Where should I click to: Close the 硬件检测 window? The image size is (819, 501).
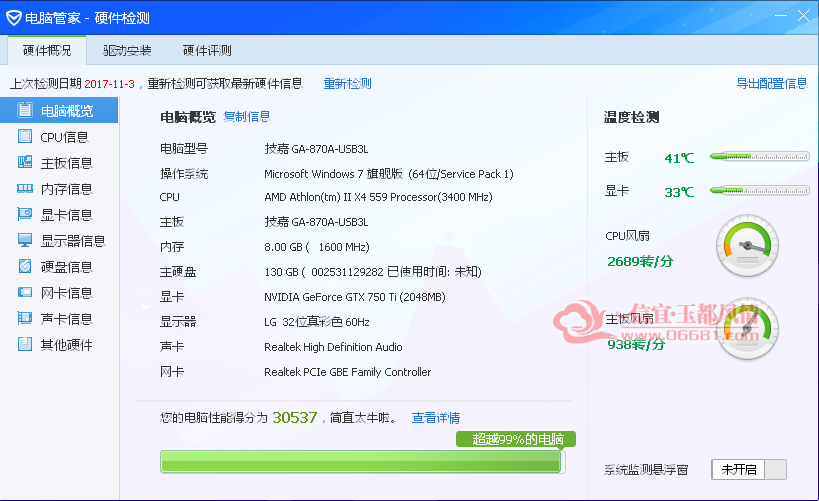pyautogui.click(x=803, y=16)
